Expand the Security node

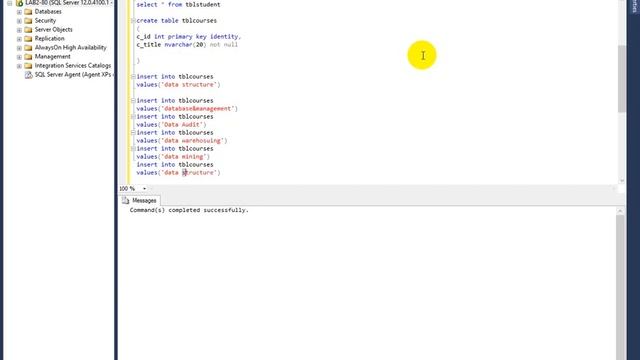(x=19, y=21)
